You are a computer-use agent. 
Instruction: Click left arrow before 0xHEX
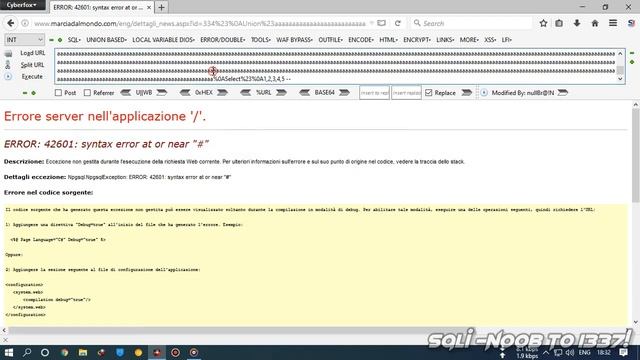[x=185, y=93]
